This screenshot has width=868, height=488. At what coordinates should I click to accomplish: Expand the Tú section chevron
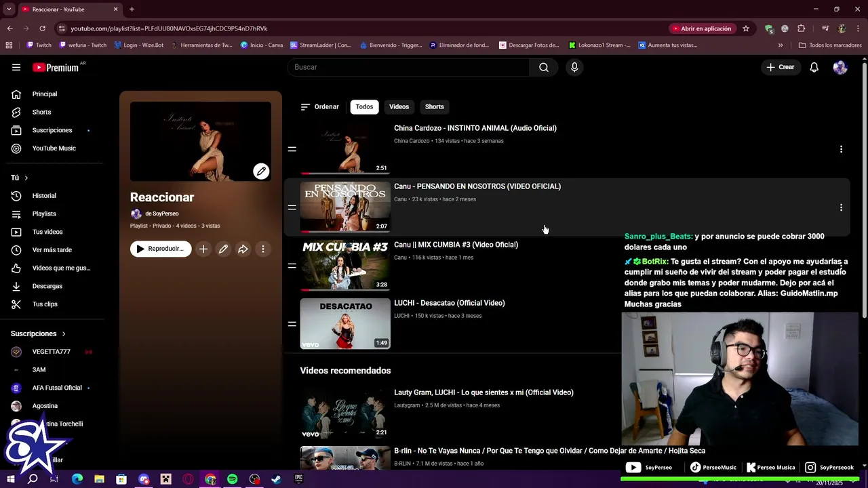tap(26, 178)
